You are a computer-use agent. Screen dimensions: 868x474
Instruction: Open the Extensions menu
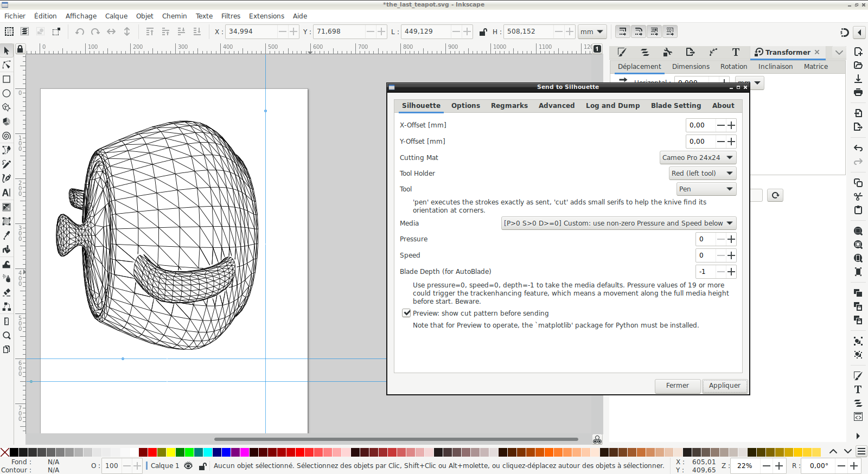click(266, 16)
